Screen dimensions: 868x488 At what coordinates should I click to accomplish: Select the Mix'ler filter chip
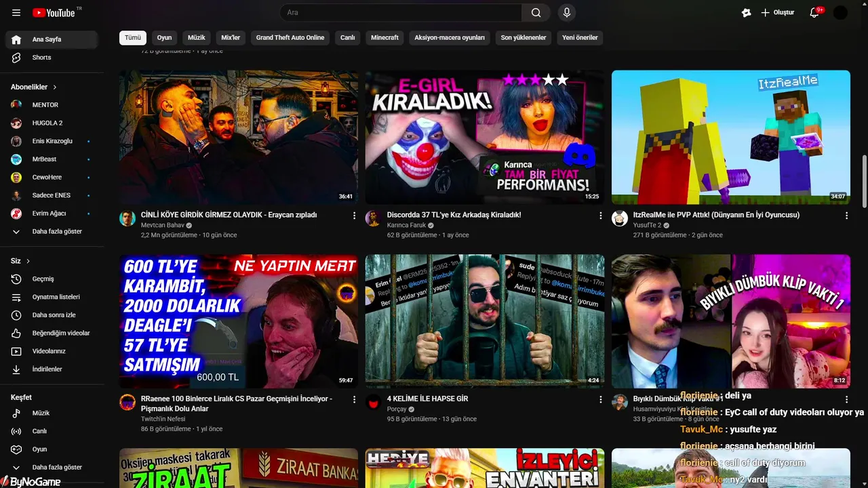(231, 38)
